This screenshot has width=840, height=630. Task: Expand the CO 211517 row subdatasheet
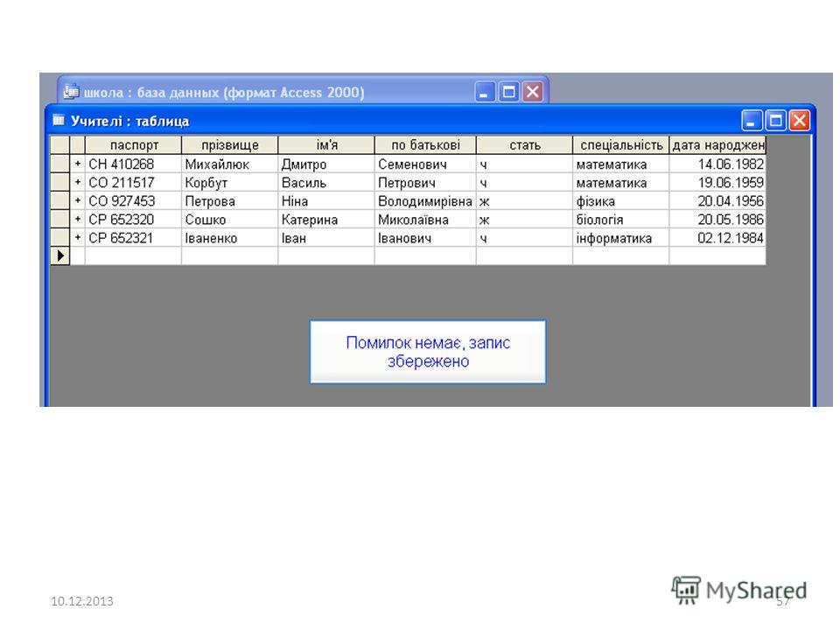[78, 182]
